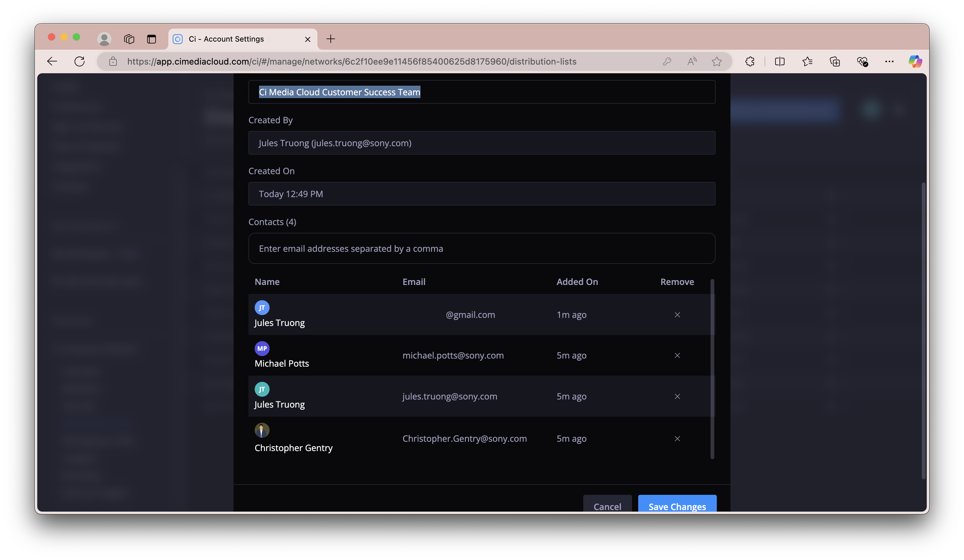Click the Contacts (4) label
This screenshot has height=560, width=964.
(x=272, y=222)
